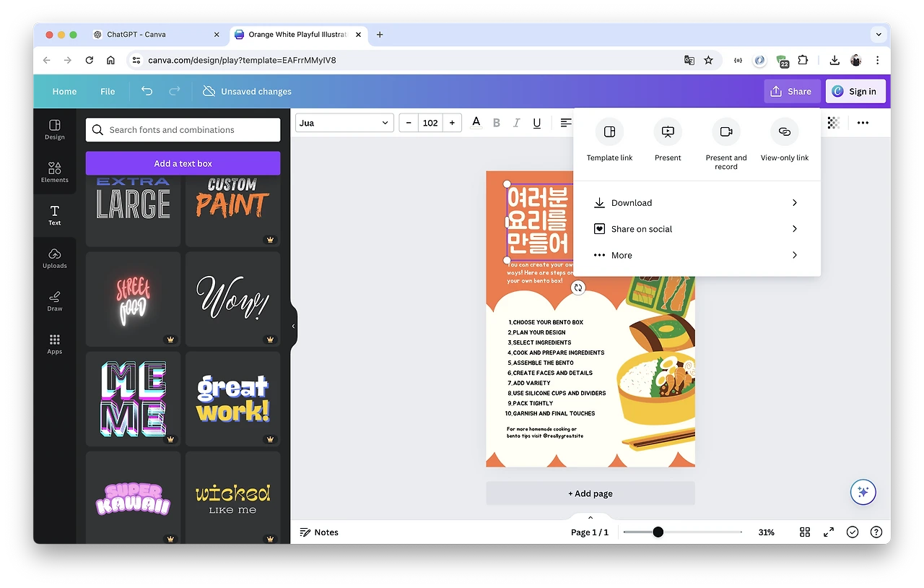This screenshot has width=924, height=588.
Task: Bookmark this page with the star icon
Action: click(708, 60)
